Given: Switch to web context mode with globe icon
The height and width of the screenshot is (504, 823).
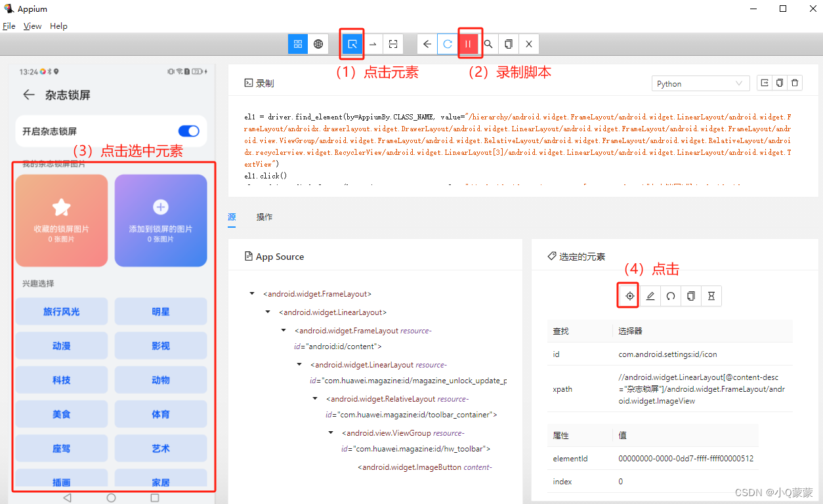Looking at the screenshot, I should pyautogui.click(x=318, y=44).
